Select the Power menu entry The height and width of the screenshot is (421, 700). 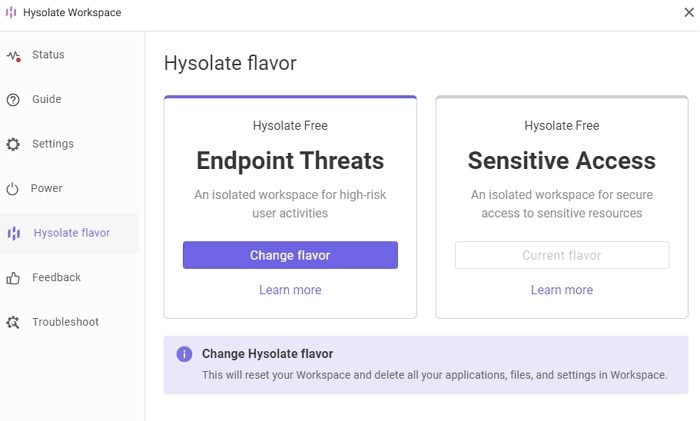point(46,188)
